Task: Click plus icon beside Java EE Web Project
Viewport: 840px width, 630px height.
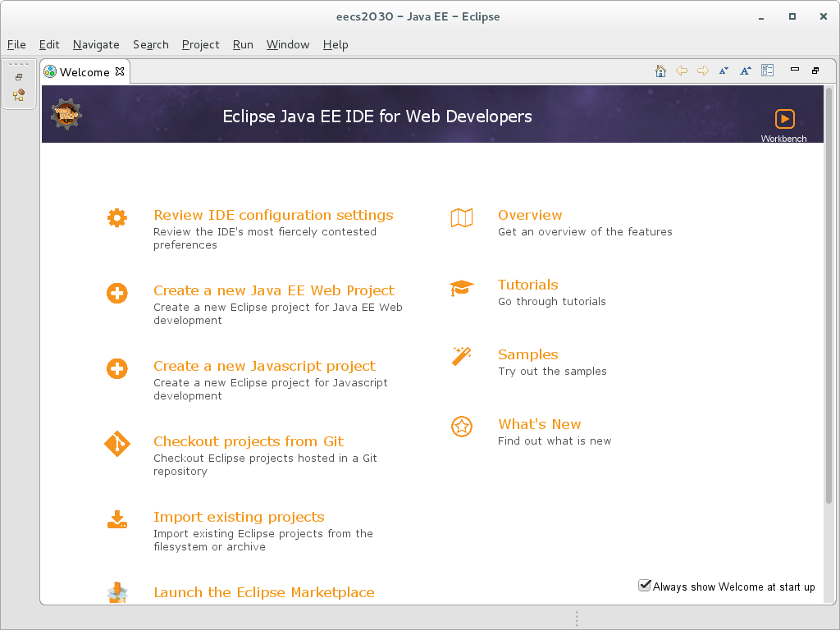Action: click(116, 293)
